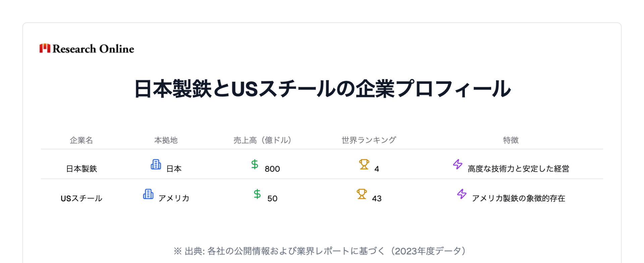Image resolution: width=644 pixels, height=263 pixels.
Task: Click the dollar icon next to 800
Action: 255,164
